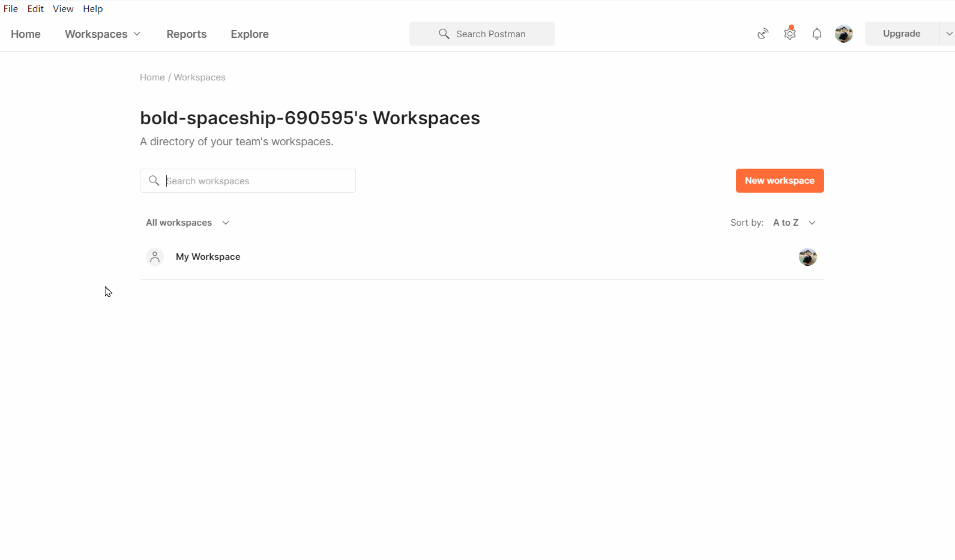Open the notifications bell icon
The height and width of the screenshot is (560, 955).
point(817,34)
